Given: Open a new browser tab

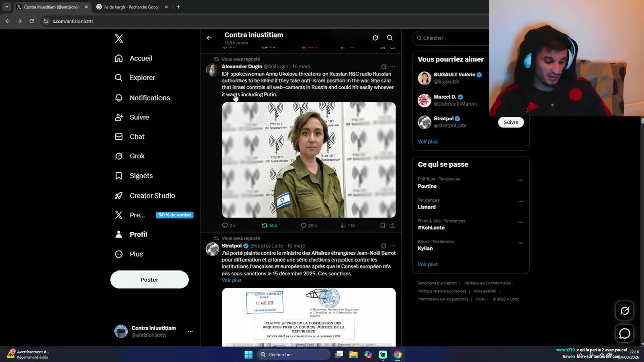Looking at the screenshot, I should (178, 7).
